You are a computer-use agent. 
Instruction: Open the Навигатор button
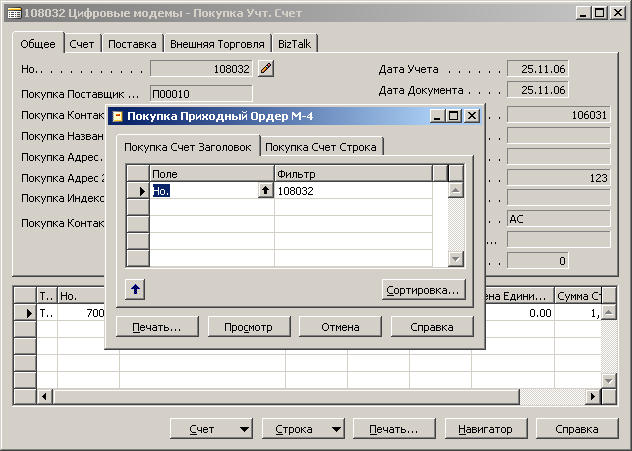pos(485,429)
